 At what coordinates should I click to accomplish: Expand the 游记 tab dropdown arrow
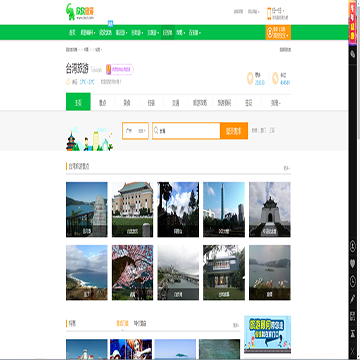279,103
